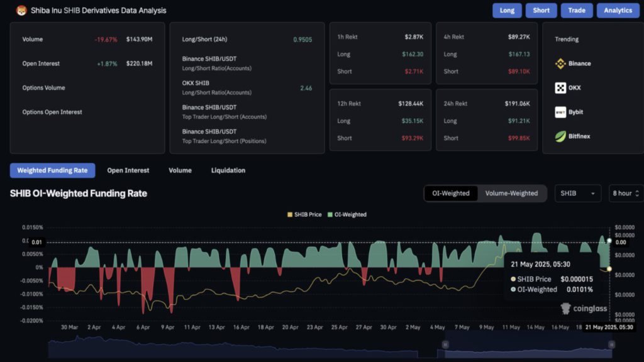Switch to the Open Interest tab

(128, 170)
